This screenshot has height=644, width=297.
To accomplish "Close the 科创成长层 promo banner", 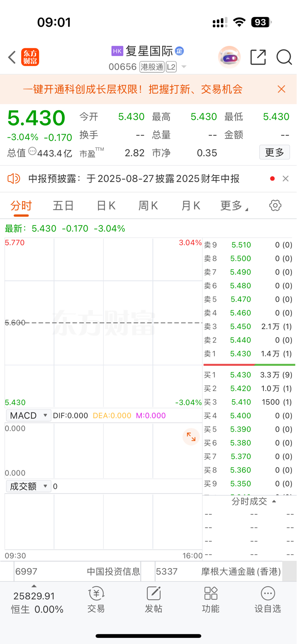I will pyautogui.click(x=282, y=89).
